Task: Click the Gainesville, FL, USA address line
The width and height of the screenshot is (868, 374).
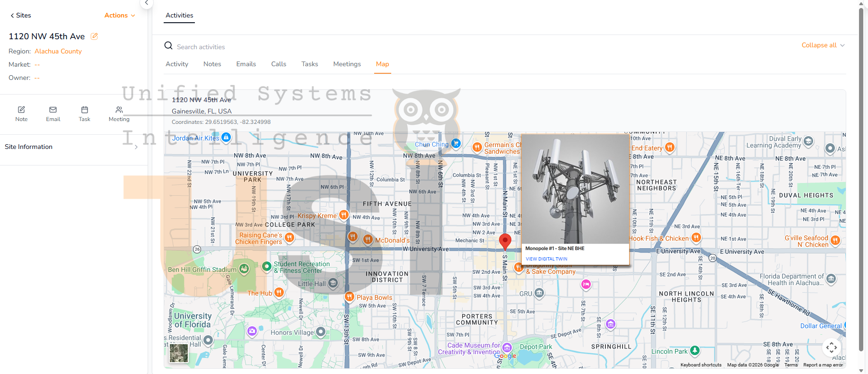Action: [202, 111]
